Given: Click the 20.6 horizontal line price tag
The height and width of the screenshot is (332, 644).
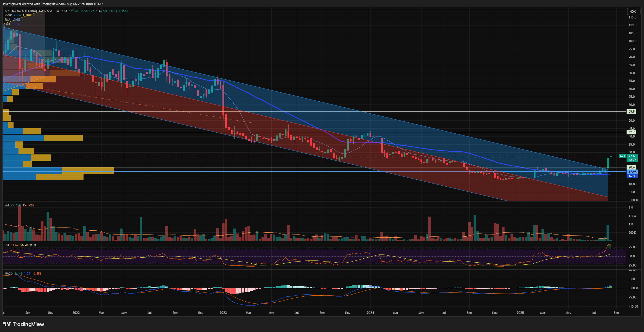Looking at the screenshot, I should [x=632, y=167].
